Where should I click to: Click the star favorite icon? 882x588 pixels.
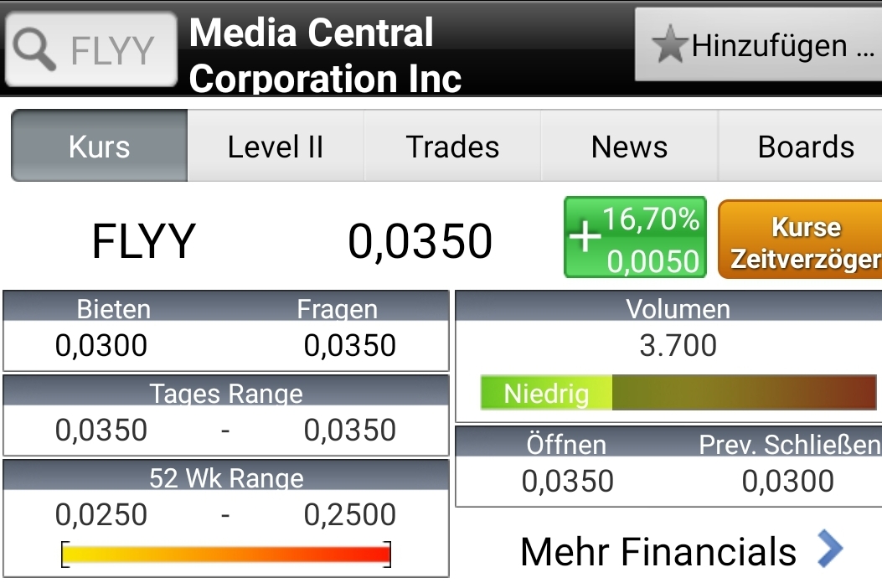tap(670, 45)
